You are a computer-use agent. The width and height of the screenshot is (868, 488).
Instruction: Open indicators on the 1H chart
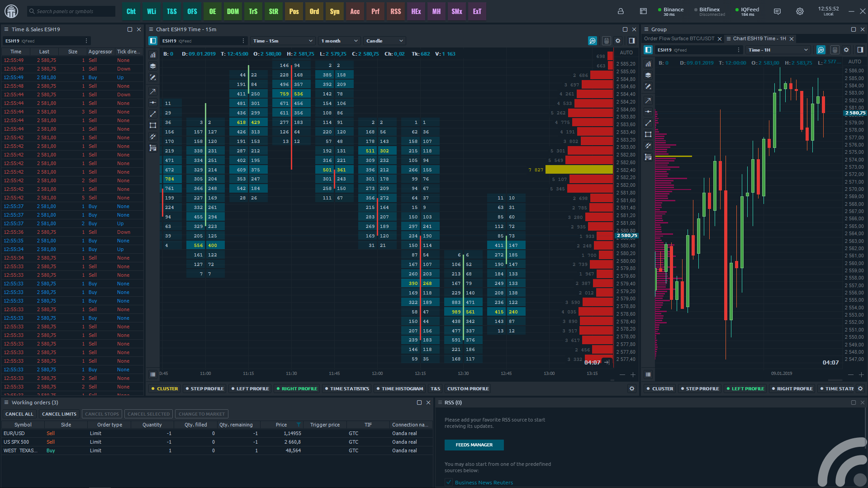pyautogui.click(x=648, y=64)
